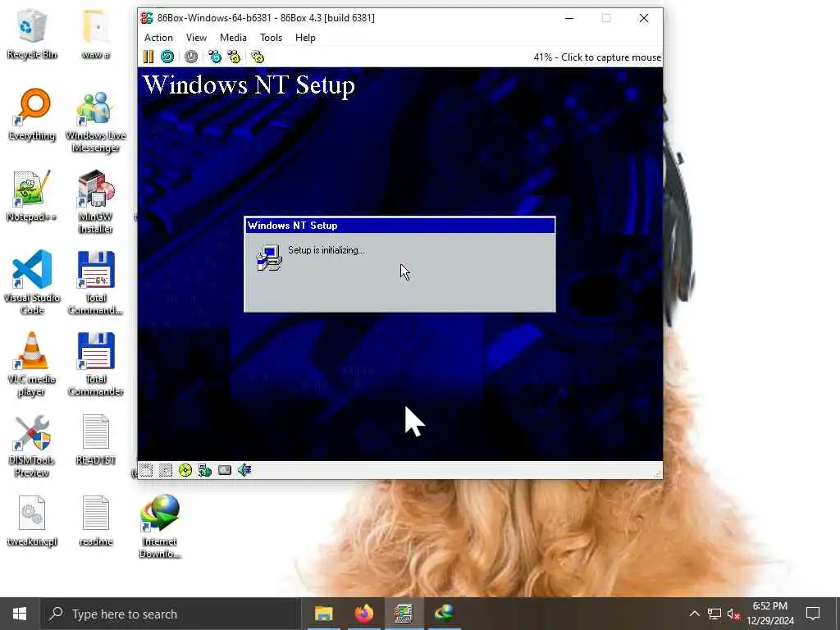Screen dimensions: 840x630
Task: Open 86Box settings gear icon in toolbar
Action: pyautogui.click(x=258, y=57)
